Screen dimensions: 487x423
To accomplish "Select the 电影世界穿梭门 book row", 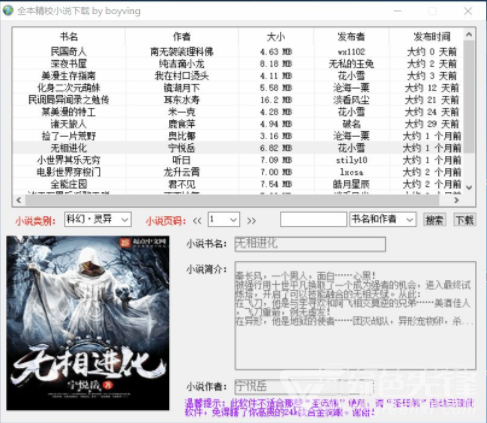I will pyautogui.click(x=238, y=172).
